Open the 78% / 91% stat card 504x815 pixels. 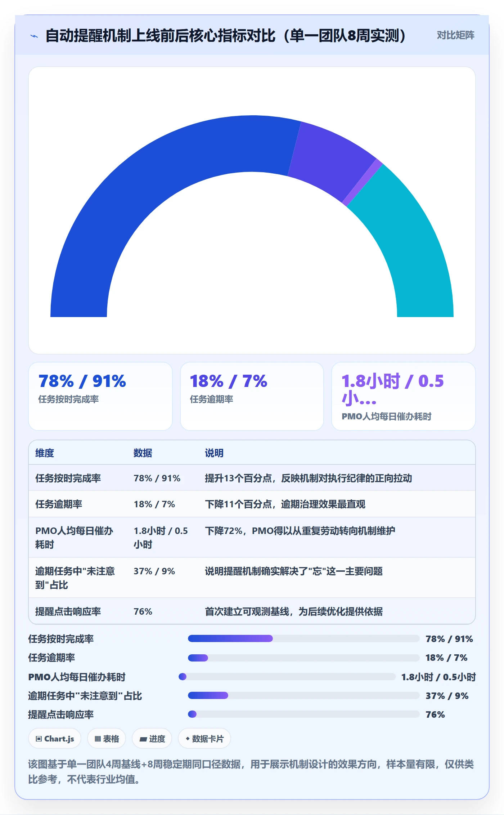(100, 396)
